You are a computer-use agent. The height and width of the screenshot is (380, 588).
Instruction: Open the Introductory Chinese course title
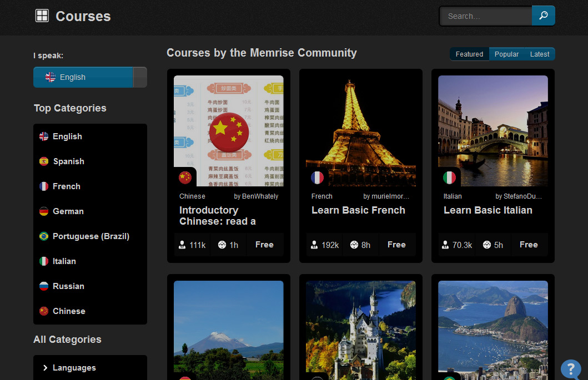218,215
